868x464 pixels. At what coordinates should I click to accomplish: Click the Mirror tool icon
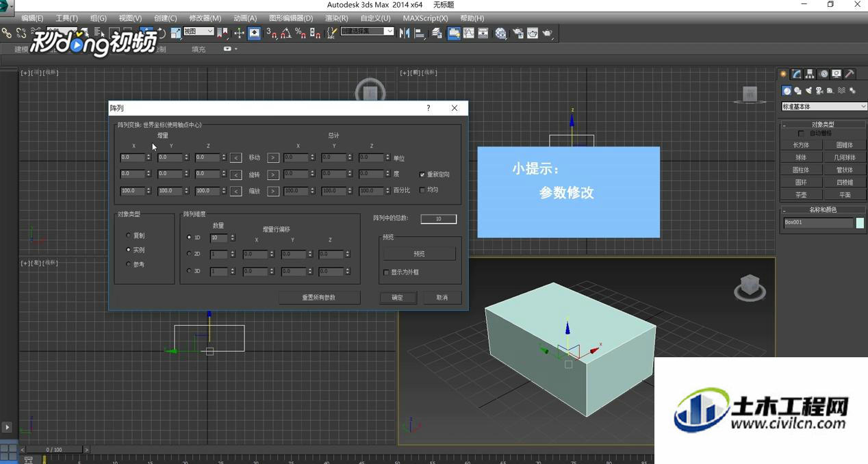click(405, 33)
